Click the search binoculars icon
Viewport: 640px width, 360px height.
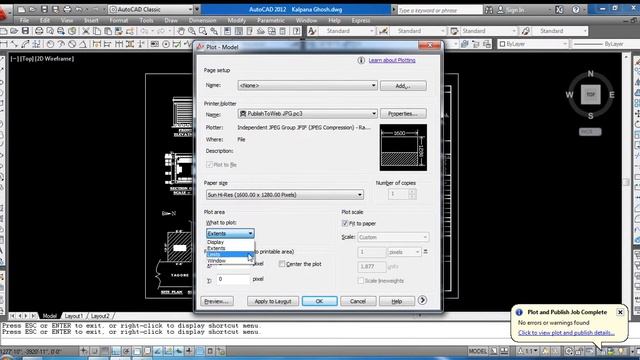tap(489, 9)
